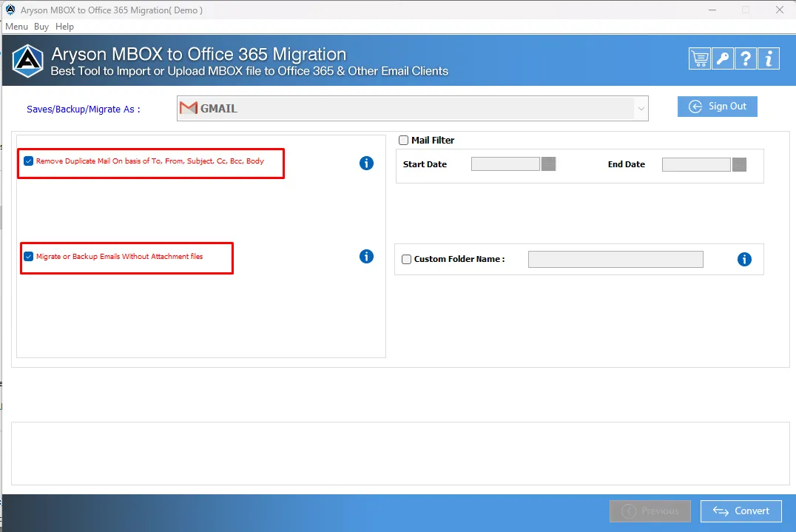Open the Menu menu
Image resolution: width=796 pixels, height=532 pixels.
click(x=16, y=27)
